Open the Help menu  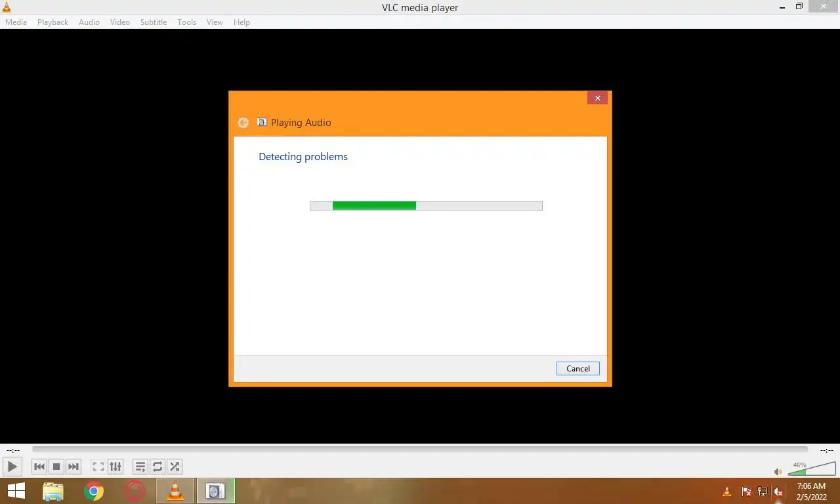point(241,22)
